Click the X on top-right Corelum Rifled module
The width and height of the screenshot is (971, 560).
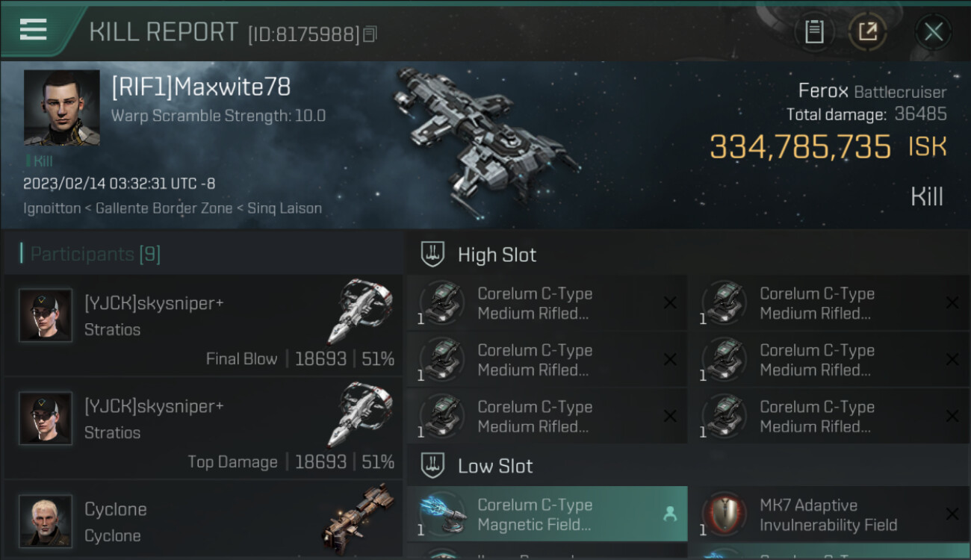tap(952, 302)
